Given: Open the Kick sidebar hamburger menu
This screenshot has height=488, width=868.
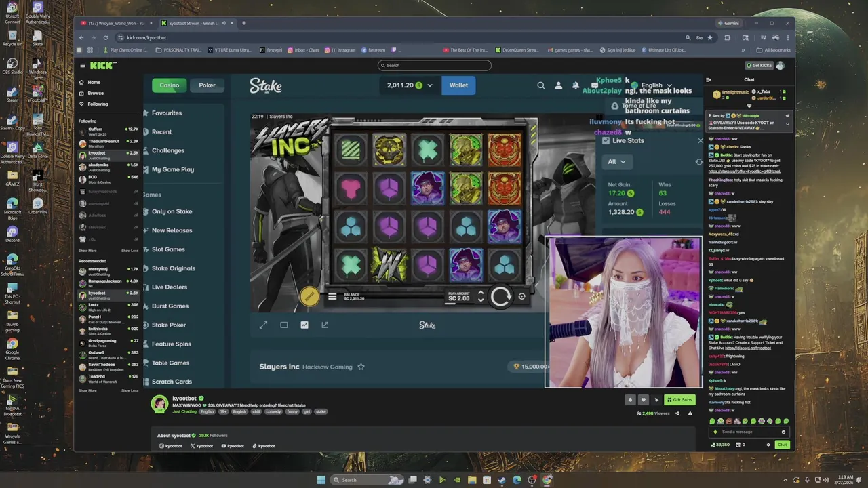Looking at the screenshot, I should point(83,66).
